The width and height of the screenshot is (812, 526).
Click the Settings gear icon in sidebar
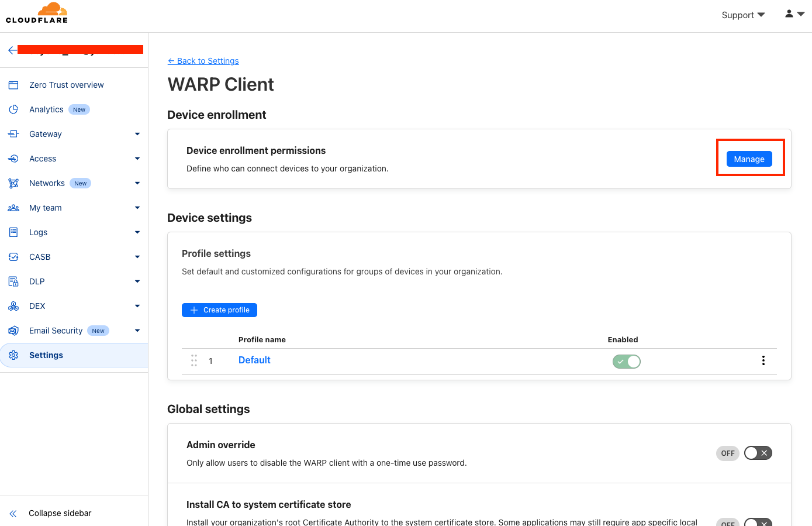coord(13,355)
